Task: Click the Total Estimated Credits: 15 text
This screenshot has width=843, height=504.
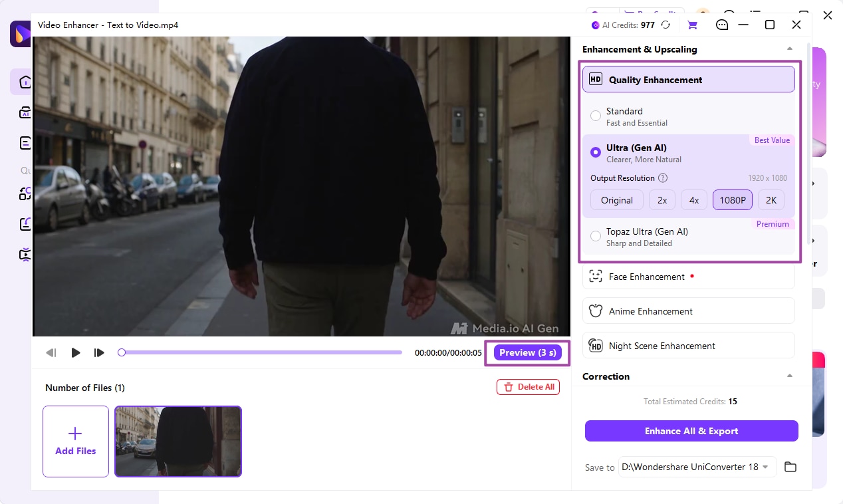Action: click(x=690, y=402)
